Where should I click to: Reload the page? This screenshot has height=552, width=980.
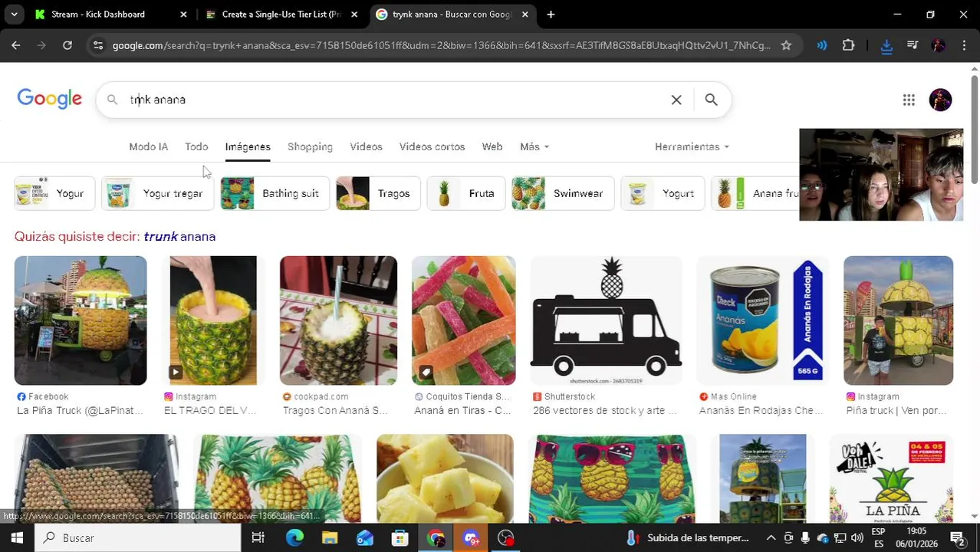point(67,45)
